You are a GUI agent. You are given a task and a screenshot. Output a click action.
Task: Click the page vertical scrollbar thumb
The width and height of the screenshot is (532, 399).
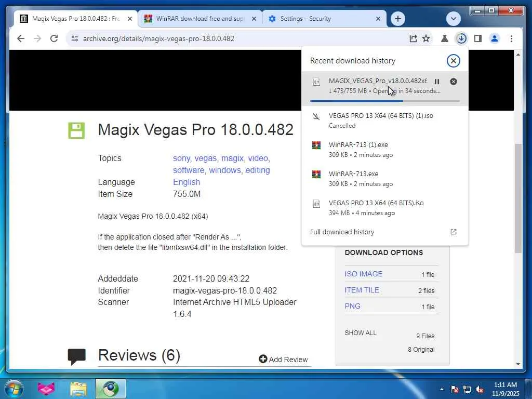point(518,198)
